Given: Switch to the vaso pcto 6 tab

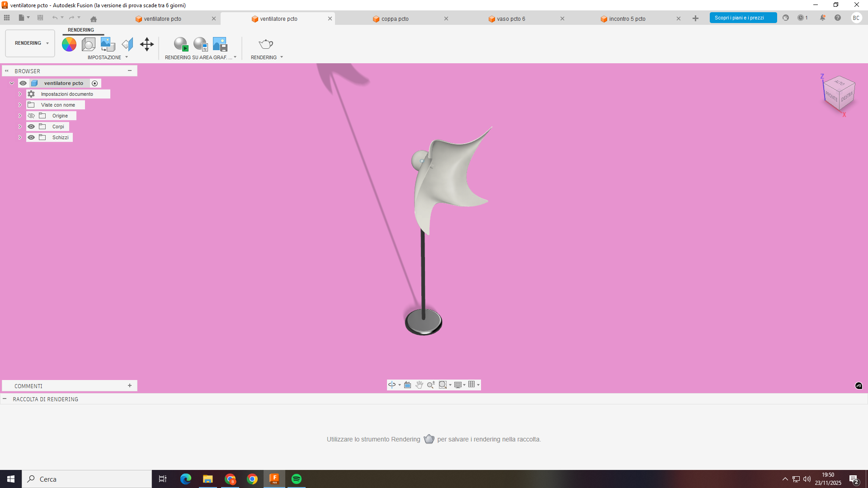Looking at the screenshot, I should [511, 19].
